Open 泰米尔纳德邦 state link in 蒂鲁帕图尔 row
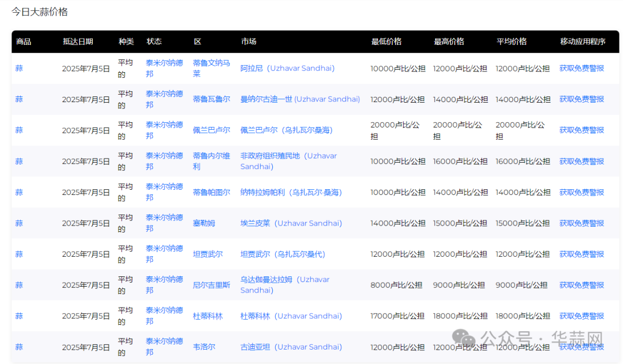Viewport: 623px width, 364px height. pyautogui.click(x=164, y=192)
